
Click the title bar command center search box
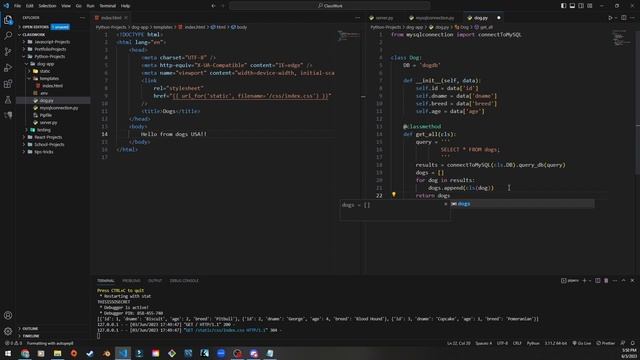[x=330, y=6]
